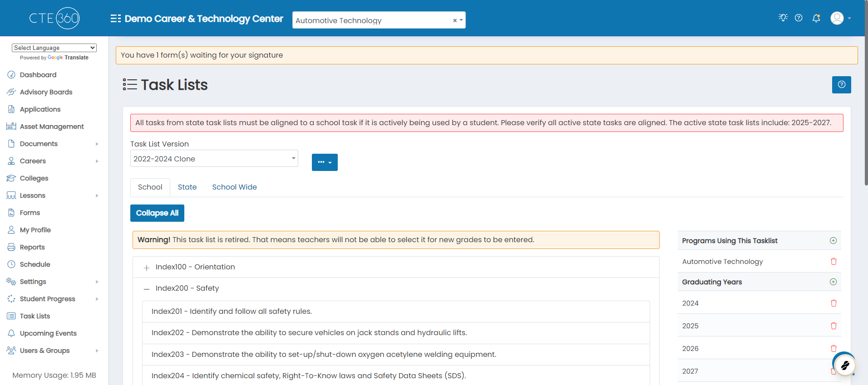The image size is (868, 385).
Task: Click the Settings gears icon
Action: click(x=11, y=282)
